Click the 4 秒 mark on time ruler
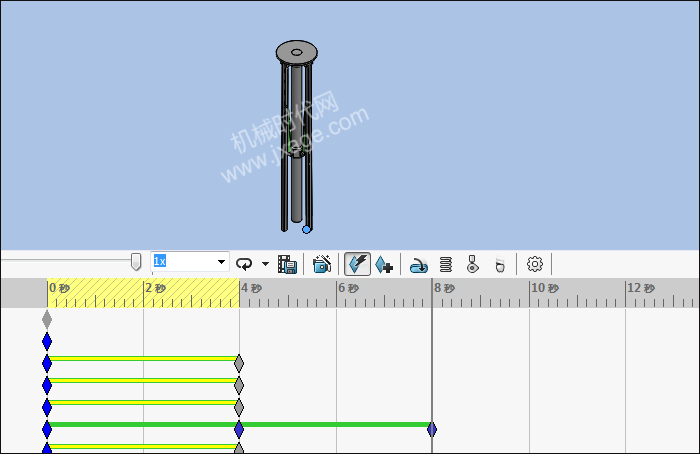Image resolution: width=700 pixels, height=454 pixels. pos(251,288)
